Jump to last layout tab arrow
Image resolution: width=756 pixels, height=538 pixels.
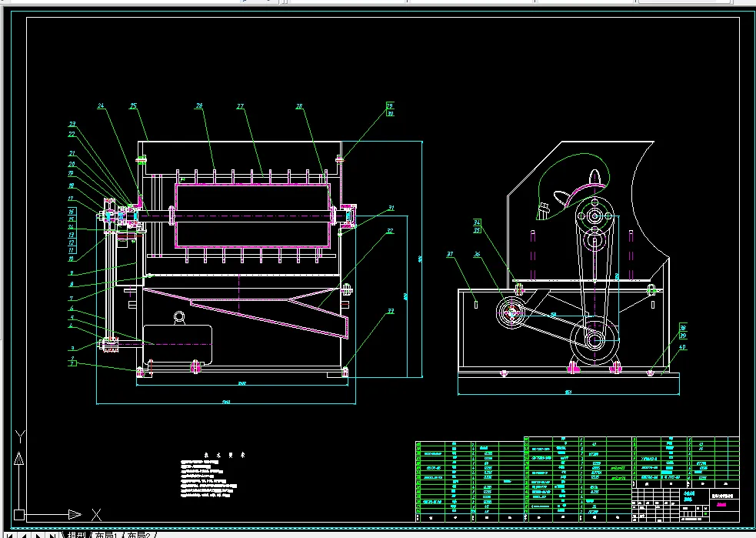[52, 535]
